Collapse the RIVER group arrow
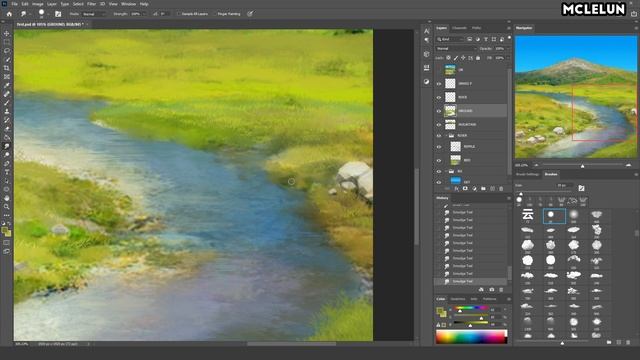This screenshot has width=640, height=360. (446, 136)
